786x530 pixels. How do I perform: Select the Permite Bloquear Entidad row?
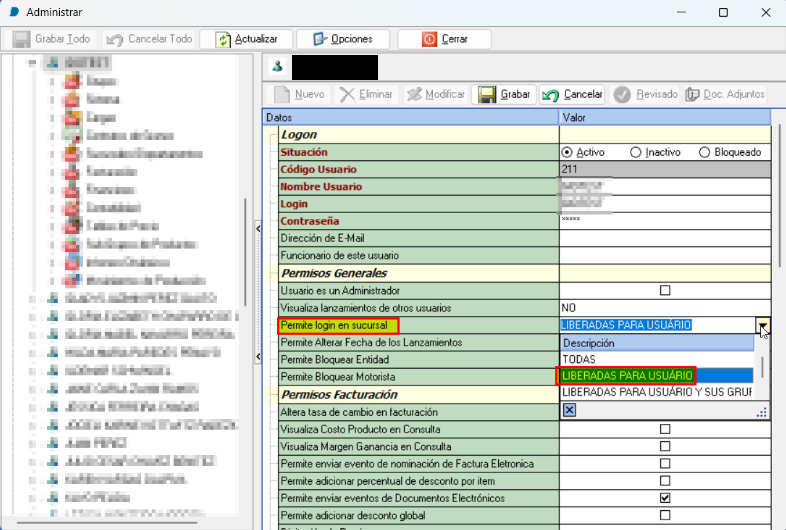click(x=419, y=360)
